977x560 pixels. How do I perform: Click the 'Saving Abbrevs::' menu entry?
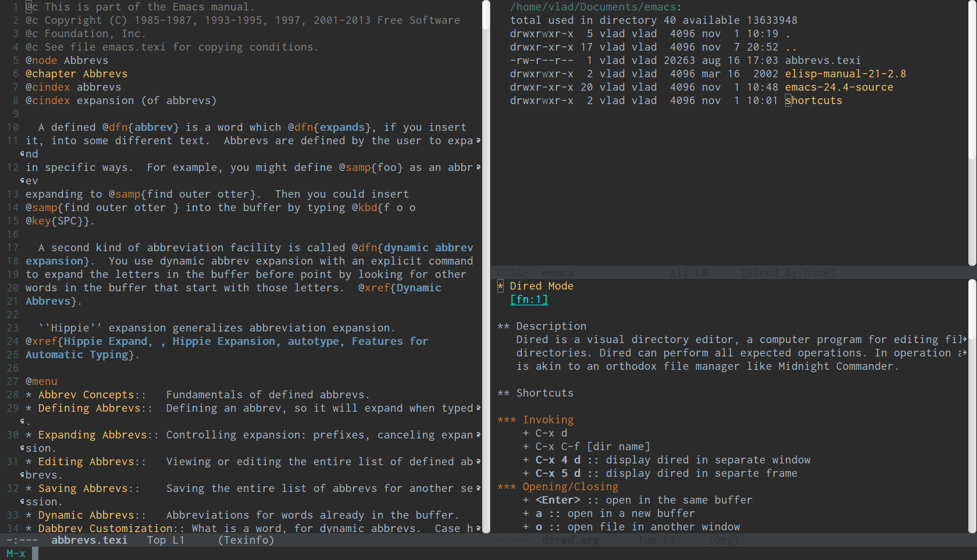click(89, 488)
